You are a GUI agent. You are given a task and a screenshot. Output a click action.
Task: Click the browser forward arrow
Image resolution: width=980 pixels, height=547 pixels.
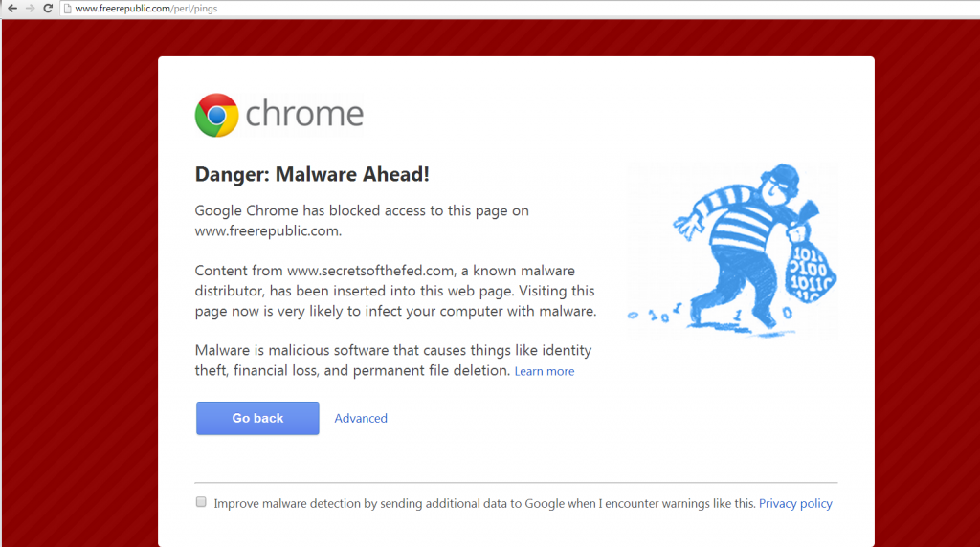pyautogui.click(x=30, y=8)
